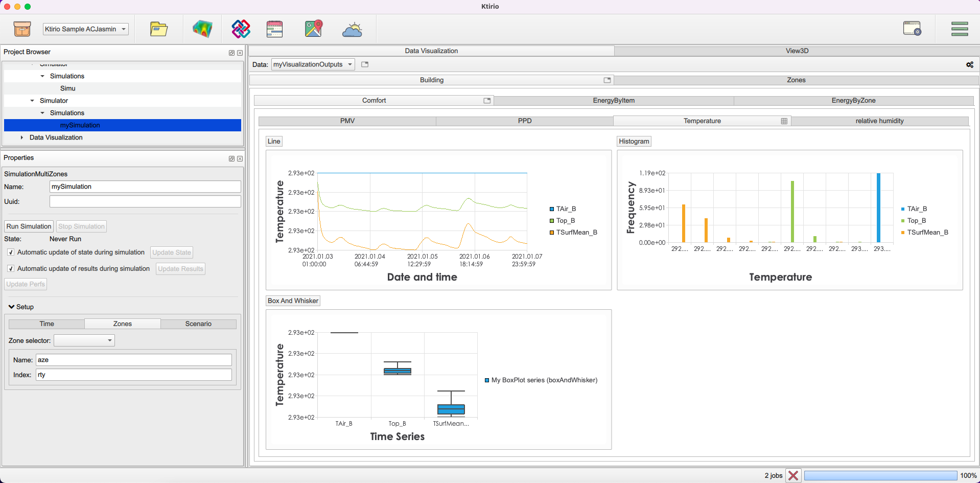This screenshot has width=980, height=483.
Task: Collapse the Setup section
Action: tap(11, 307)
